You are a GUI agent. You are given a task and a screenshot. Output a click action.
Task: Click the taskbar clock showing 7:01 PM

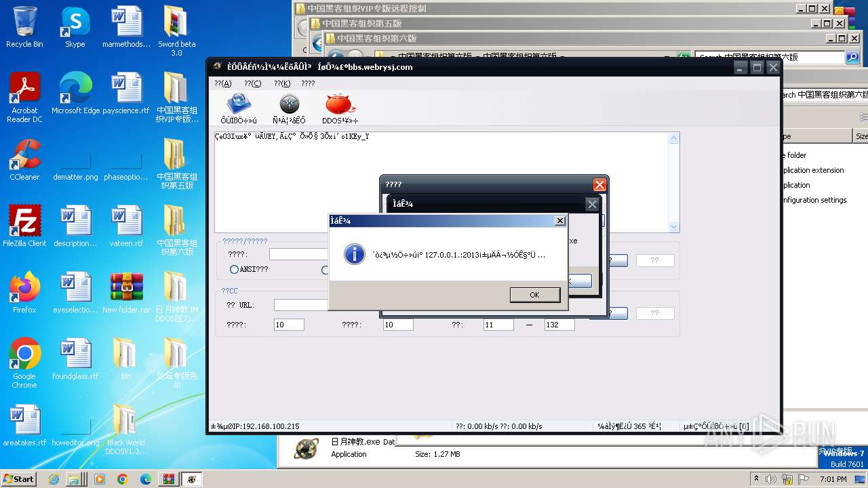833,479
